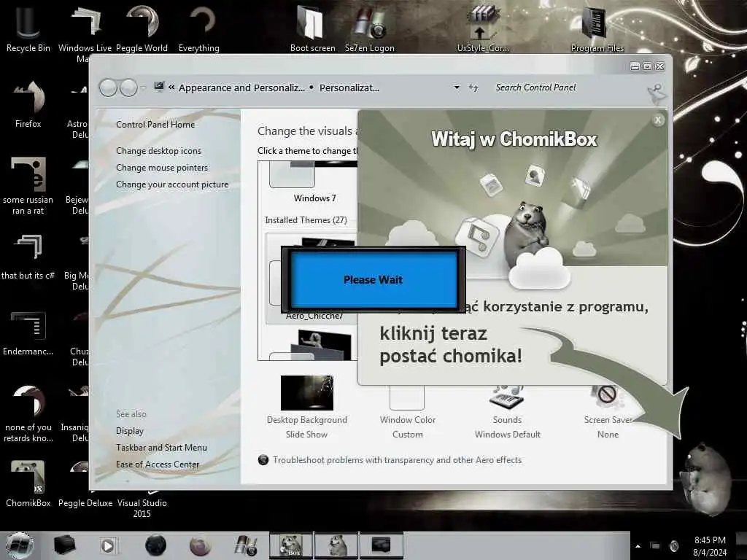Open Ease of Access Center link
Viewport: 747px width, 560px height.
point(158,464)
